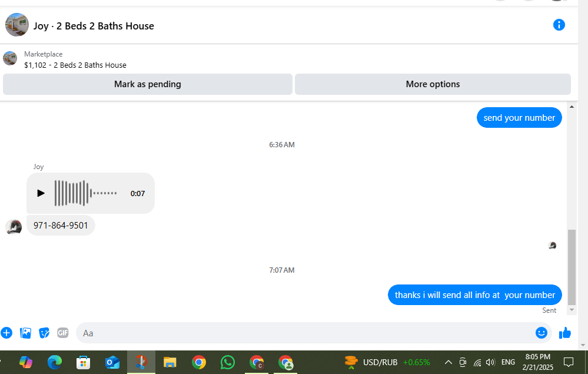This screenshot has height=374, width=588.
Task: Switch ENG input language
Action: (x=508, y=362)
